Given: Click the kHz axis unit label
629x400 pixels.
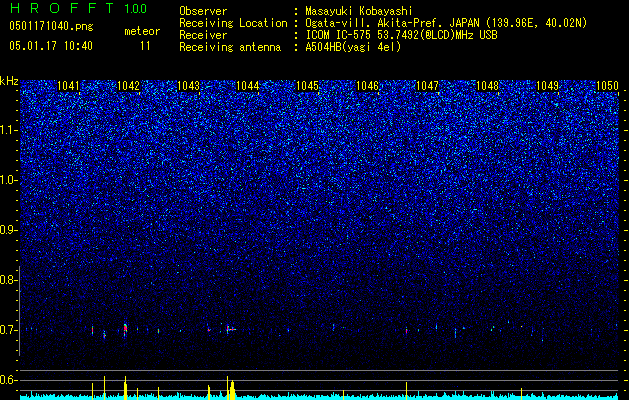Looking at the screenshot, I should (x=9, y=81).
